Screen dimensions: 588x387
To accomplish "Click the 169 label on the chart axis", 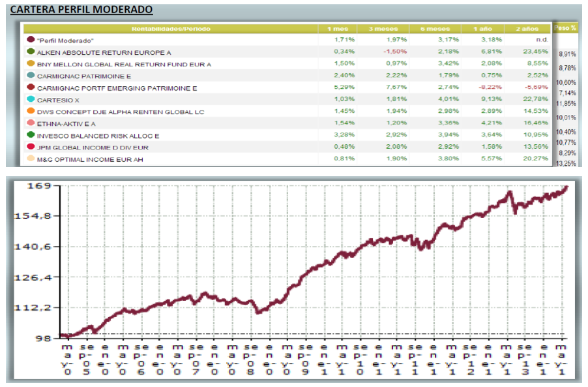I will click(x=38, y=186).
